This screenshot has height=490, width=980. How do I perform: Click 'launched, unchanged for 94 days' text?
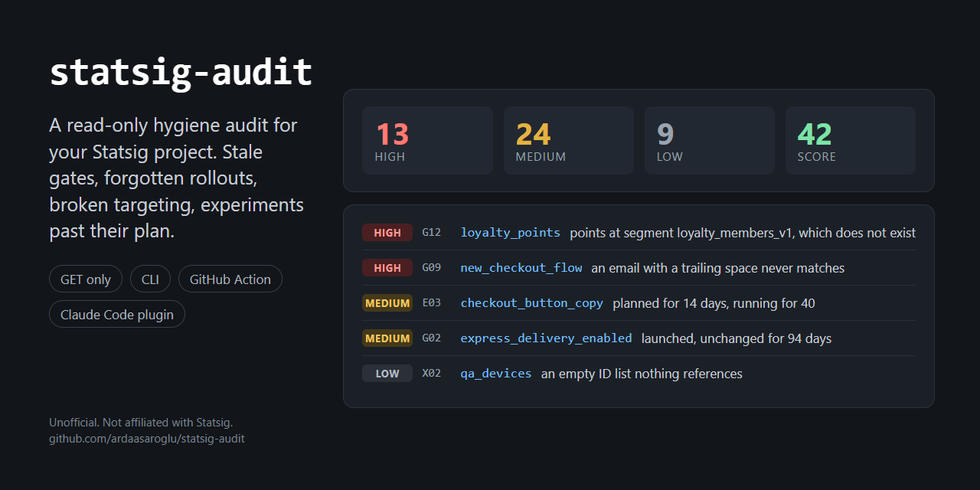point(737,338)
